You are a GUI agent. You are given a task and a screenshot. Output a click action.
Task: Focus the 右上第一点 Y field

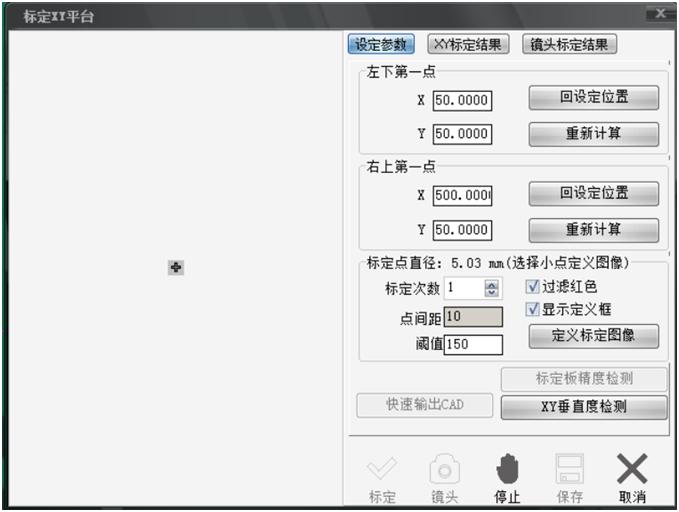tap(462, 230)
